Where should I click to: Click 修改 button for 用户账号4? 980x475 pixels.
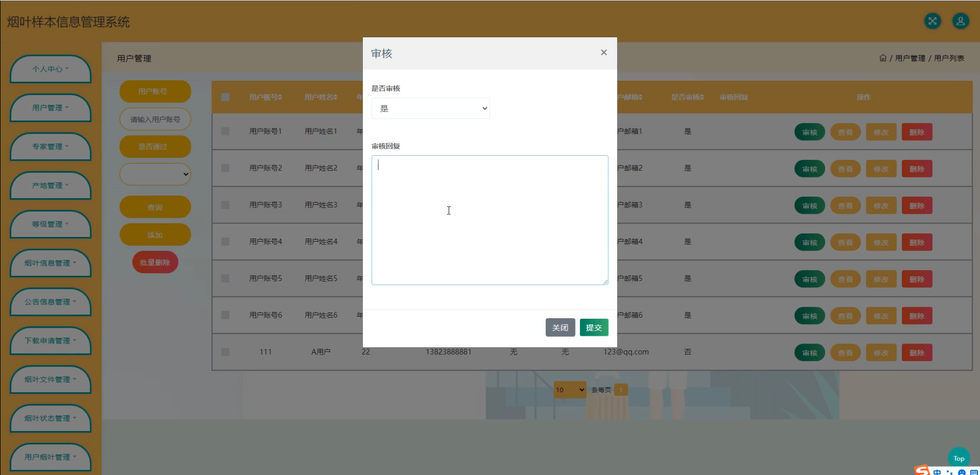point(881,242)
